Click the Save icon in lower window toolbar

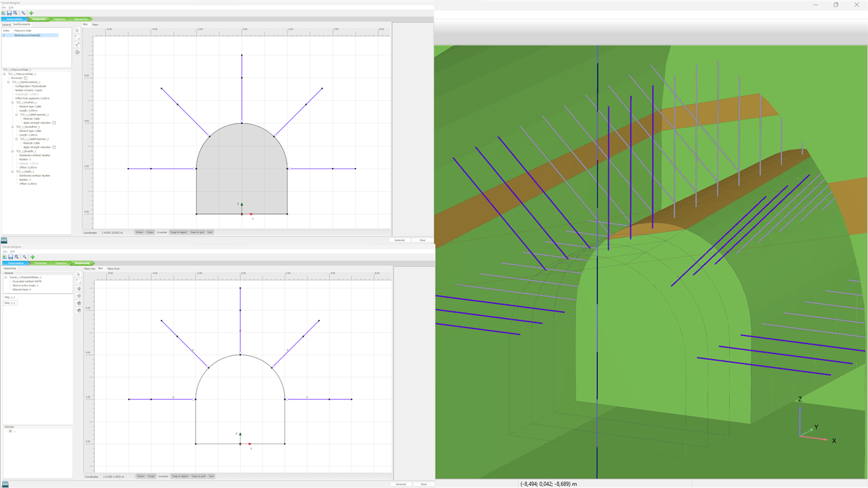(11, 257)
